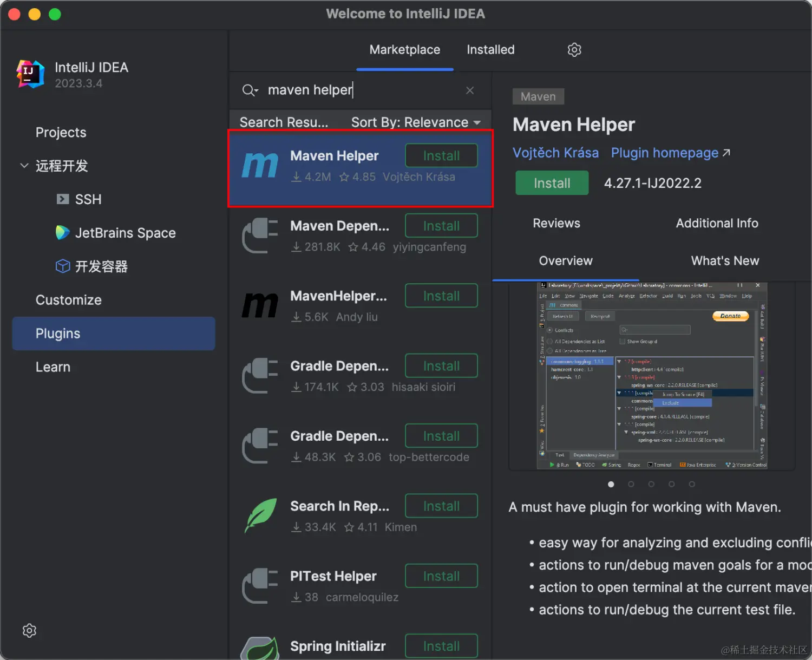Screen dimensions: 812x660
Task: Click the Spring Initializr leaf icon
Action: pos(260,648)
